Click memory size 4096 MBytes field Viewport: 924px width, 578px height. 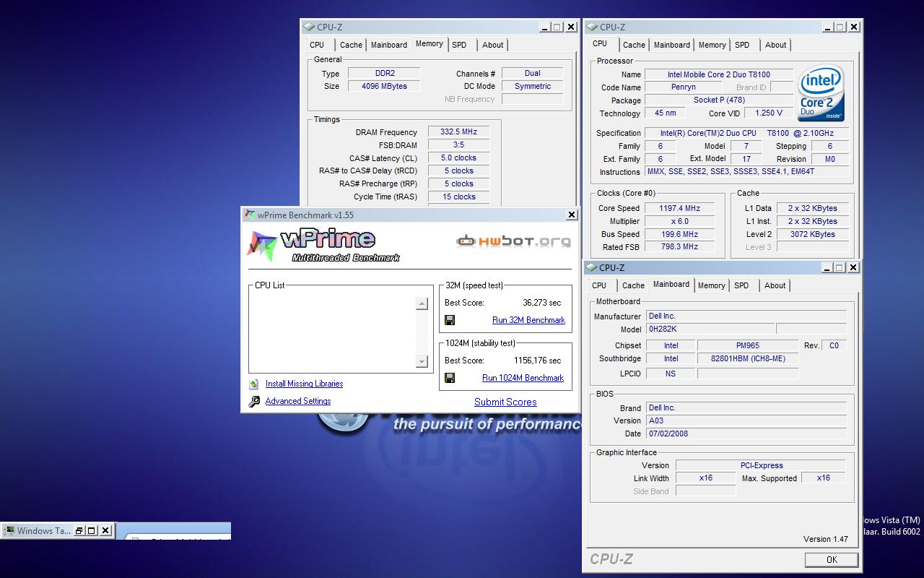(x=384, y=86)
